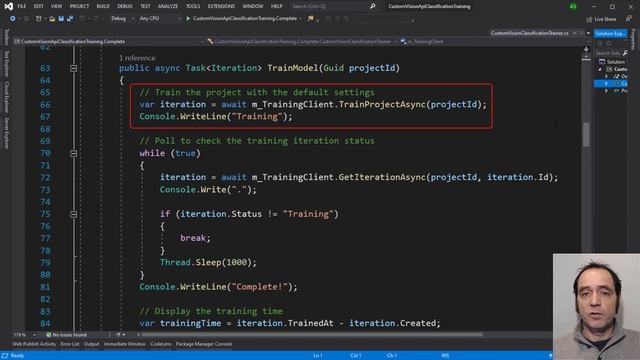Click the navigate backward toolbar icon
The width and height of the screenshot is (640, 360).
13,18
